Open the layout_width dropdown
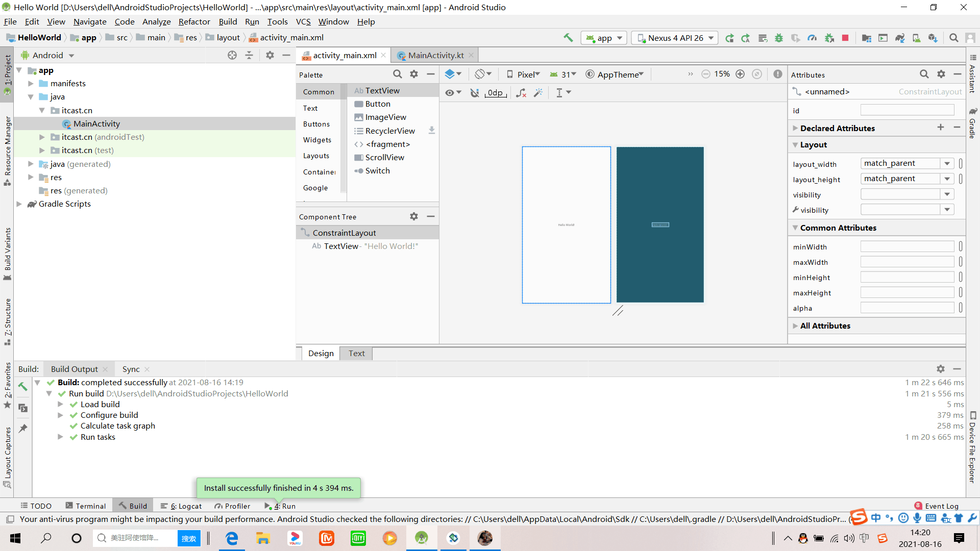980x551 pixels. click(x=947, y=164)
